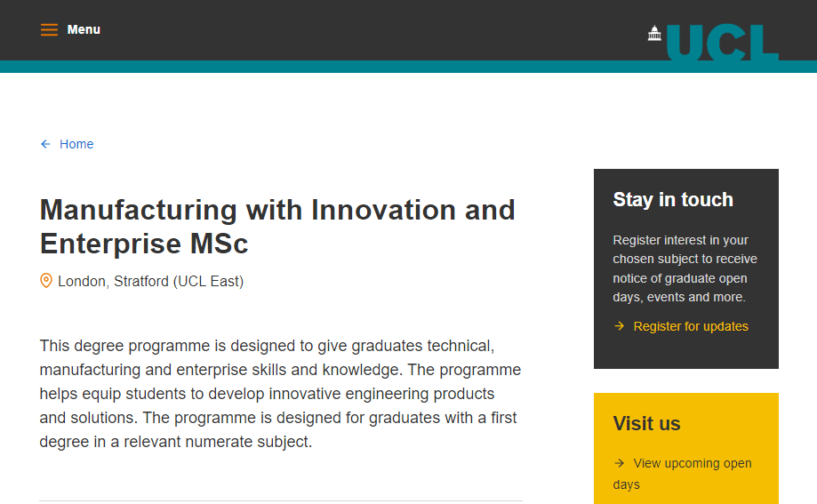Click the UCL logo lettering
Screen dimensions: 817x504
pos(722,43)
